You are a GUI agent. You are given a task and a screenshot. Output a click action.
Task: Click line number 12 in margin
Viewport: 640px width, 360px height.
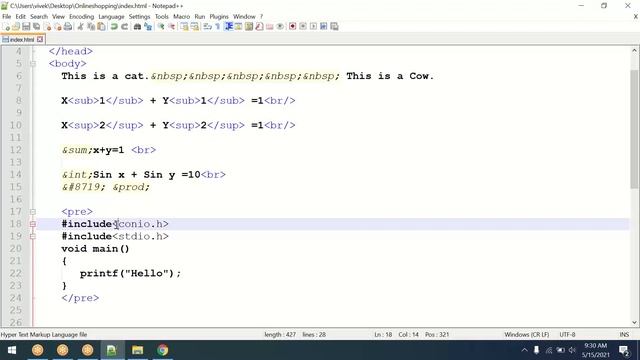tap(16, 150)
